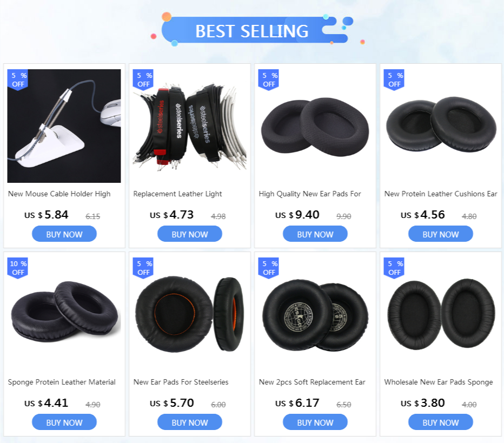This screenshot has height=443, width=504.
Task: Buy the $4.73 replacement leather headband
Action: click(x=190, y=234)
